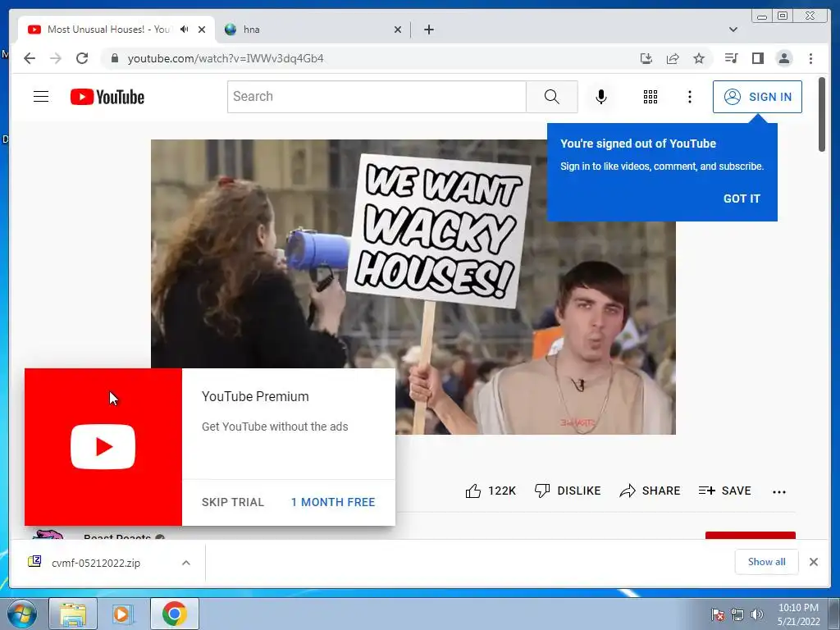
Task: Close the hna tab
Action: (x=398, y=30)
